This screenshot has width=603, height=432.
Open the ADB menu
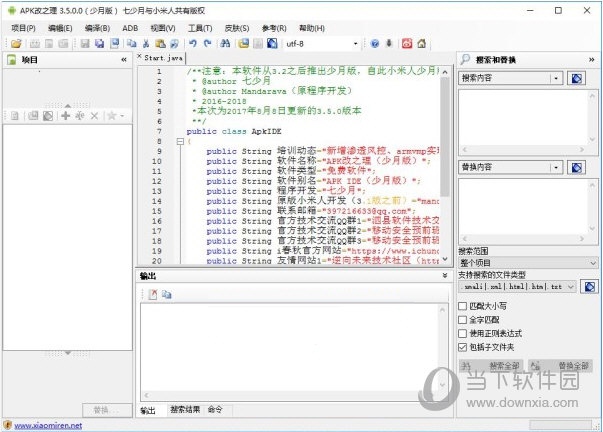click(130, 28)
